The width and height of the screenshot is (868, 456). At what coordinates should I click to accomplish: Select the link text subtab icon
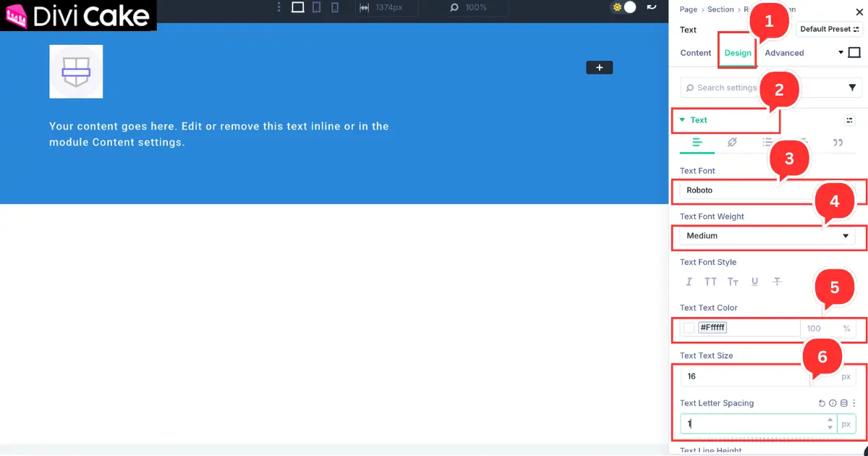pyautogui.click(x=732, y=143)
